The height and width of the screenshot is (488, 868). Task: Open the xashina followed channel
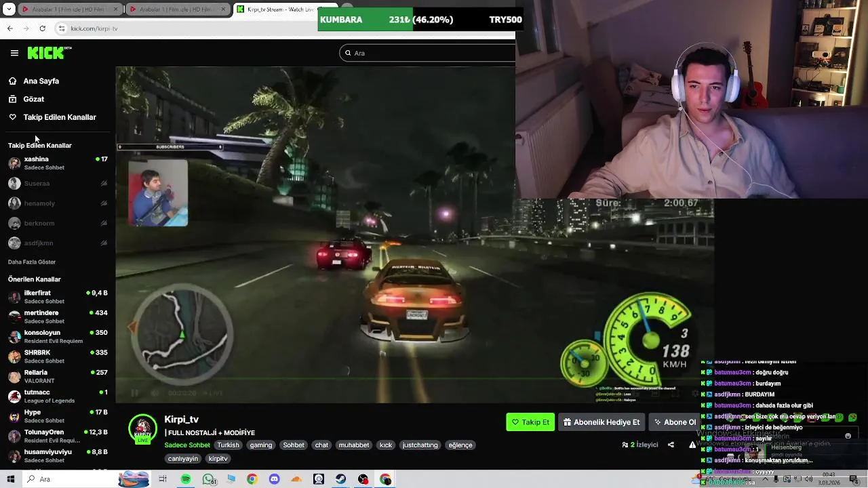[58, 163]
